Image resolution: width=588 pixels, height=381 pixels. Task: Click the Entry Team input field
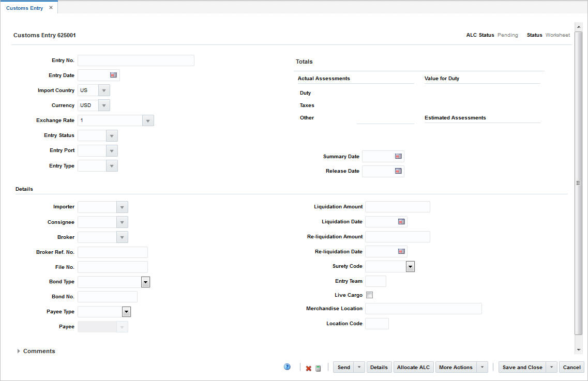tap(375, 281)
